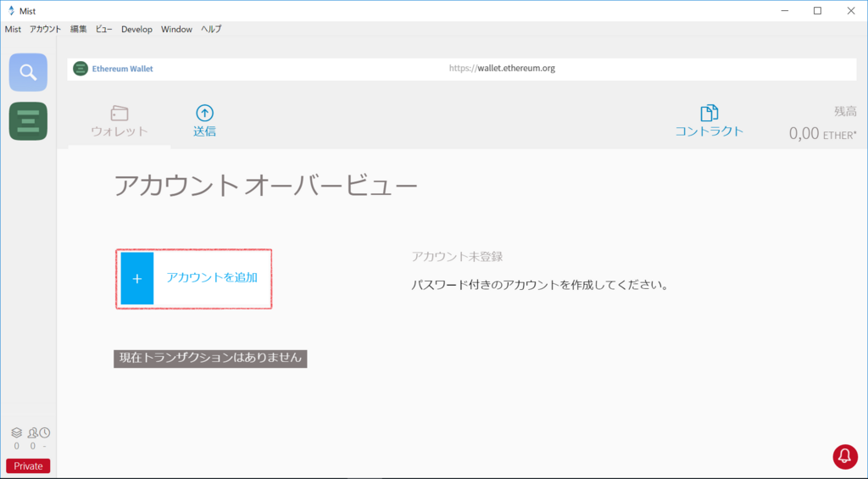Viewport: 868px width, 479px height.
Task: Open the Window menu
Action: pos(176,30)
